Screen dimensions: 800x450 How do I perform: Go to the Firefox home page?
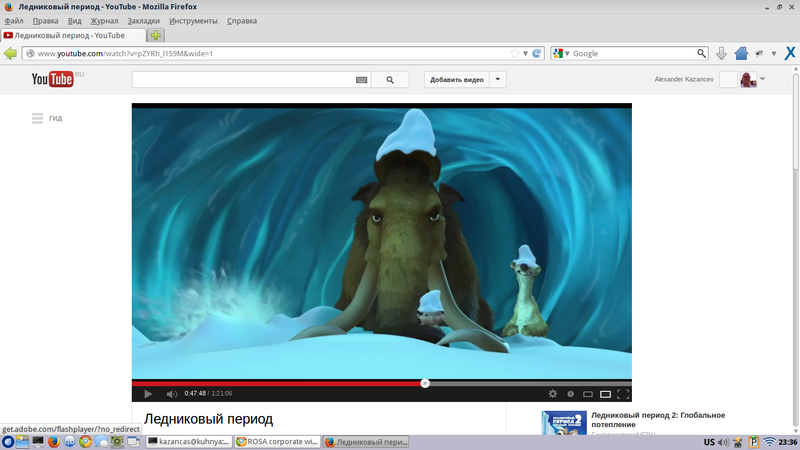click(741, 53)
